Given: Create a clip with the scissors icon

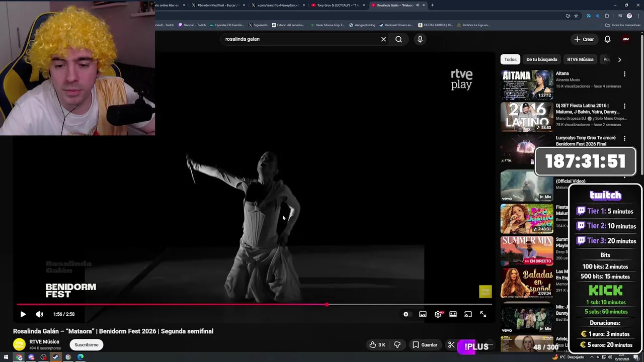Looking at the screenshot, I should coord(451,345).
